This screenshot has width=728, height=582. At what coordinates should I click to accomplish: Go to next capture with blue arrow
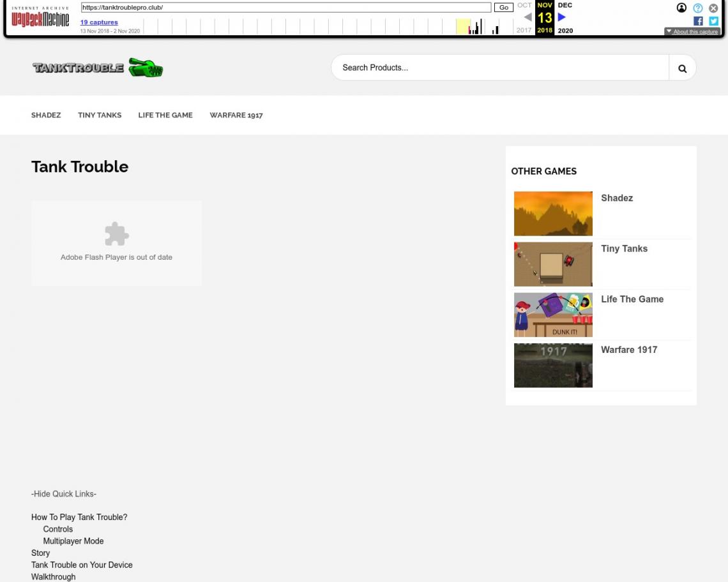click(x=562, y=17)
